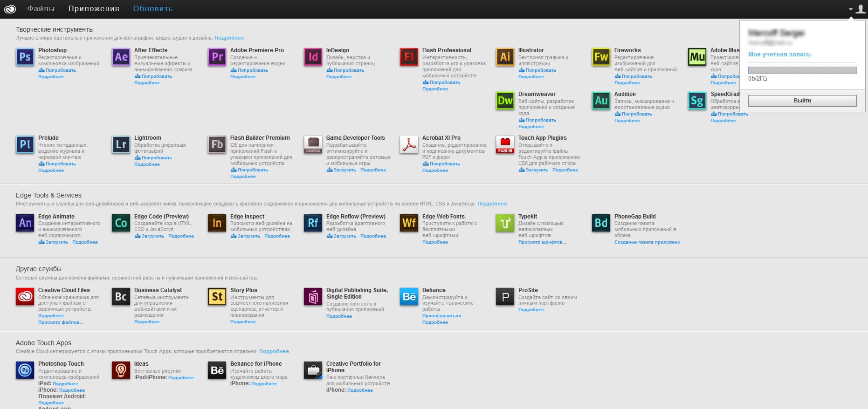
Task: Click the storage usage progress bar
Action: coord(802,70)
